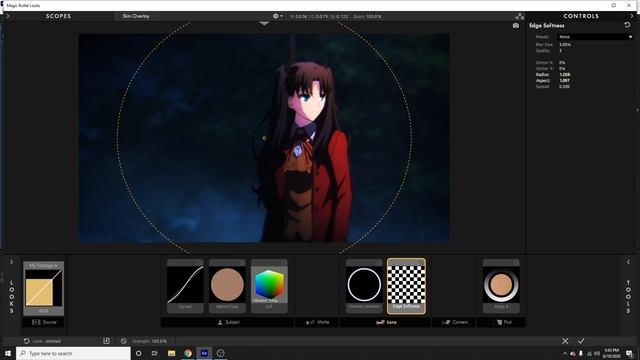The image size is (640, 360).
Task: Click the taskbar clock showing PM
Action: point(611,353)
